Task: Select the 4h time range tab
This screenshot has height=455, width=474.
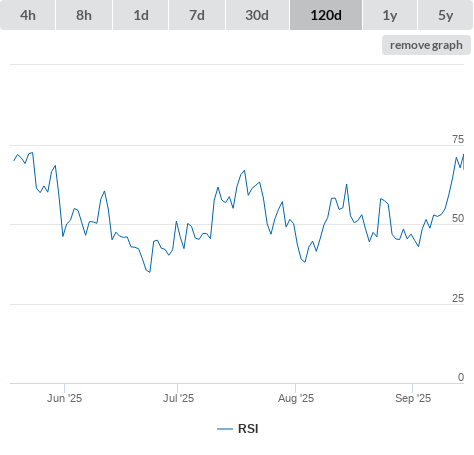Action: (28, 15)
